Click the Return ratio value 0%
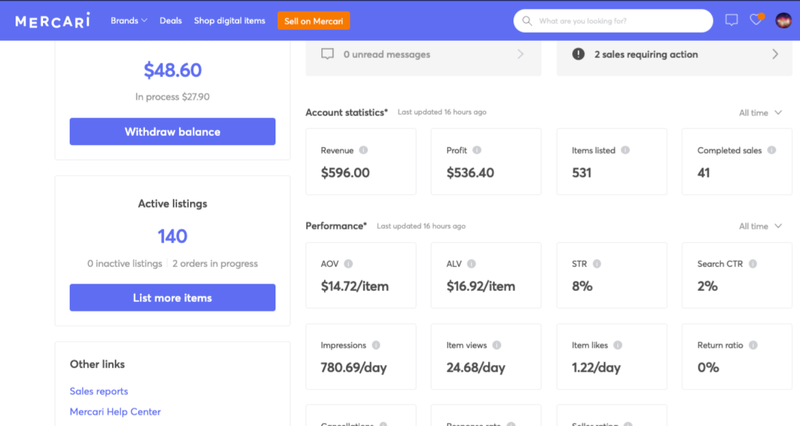Screen dimensions: 800x426 708,368
